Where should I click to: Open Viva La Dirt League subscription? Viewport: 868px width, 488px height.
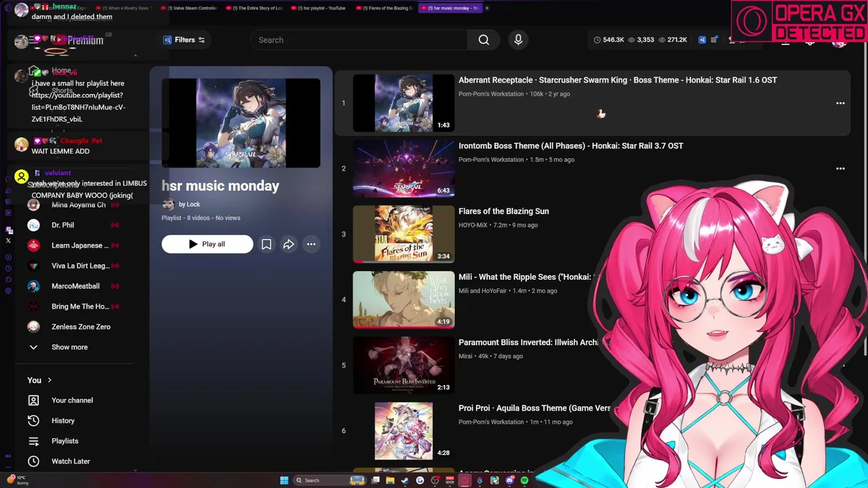coord(80,266)
